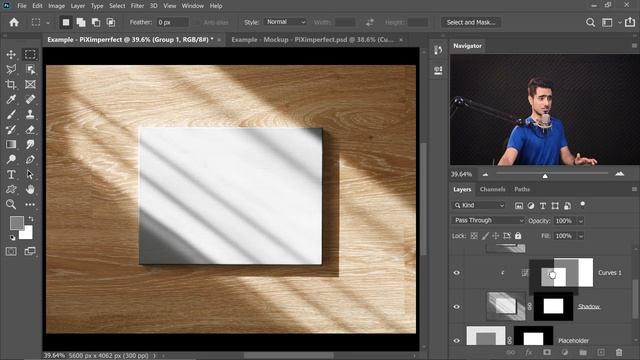Lock all layer attributes
Image resolution: width=640 pixels, height=360 pixels.
pos(518,236)
